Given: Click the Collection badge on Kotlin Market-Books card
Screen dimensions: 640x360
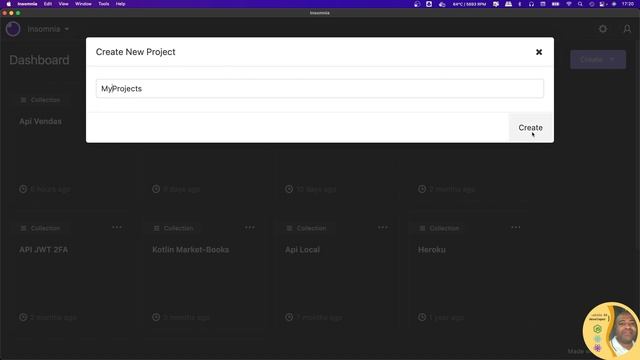Looking at the screenshot, I should coord(173,228).
